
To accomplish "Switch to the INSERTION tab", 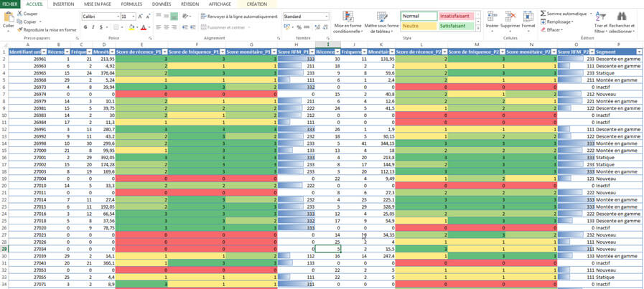I will tap(64, 4).
